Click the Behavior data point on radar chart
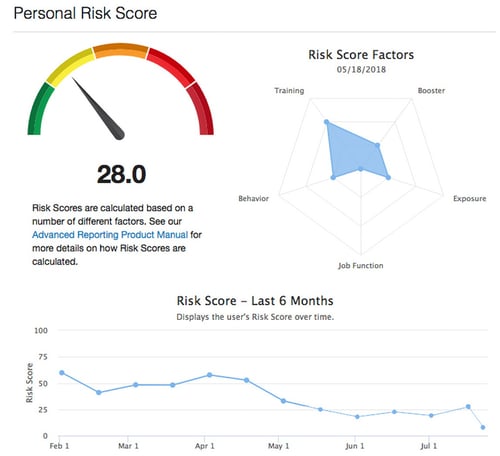The image size is (500, 456). [x=333, y=177]
